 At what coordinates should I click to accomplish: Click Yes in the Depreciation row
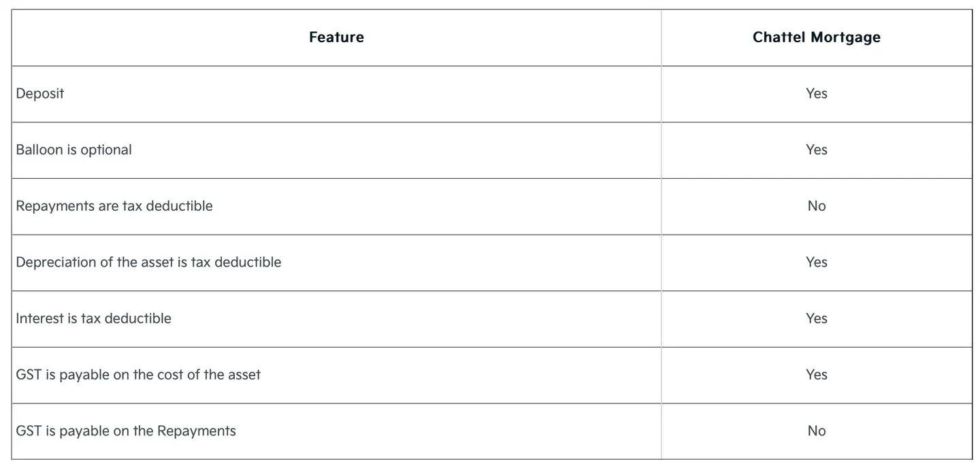tap(816, 263)
